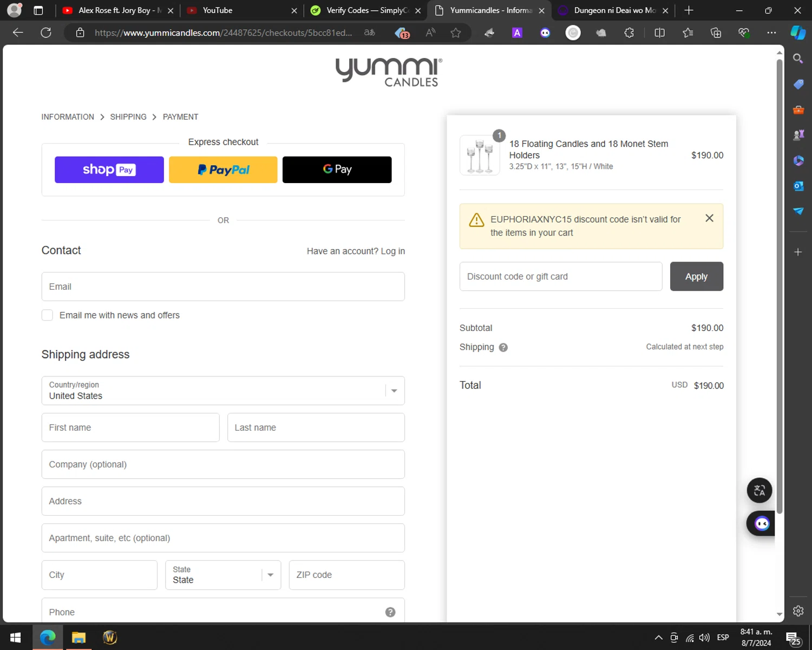Screen dimensions: 812x650
Task: Open the volume control in system tray
Action: pyautogui.click(x=704, y=638)
